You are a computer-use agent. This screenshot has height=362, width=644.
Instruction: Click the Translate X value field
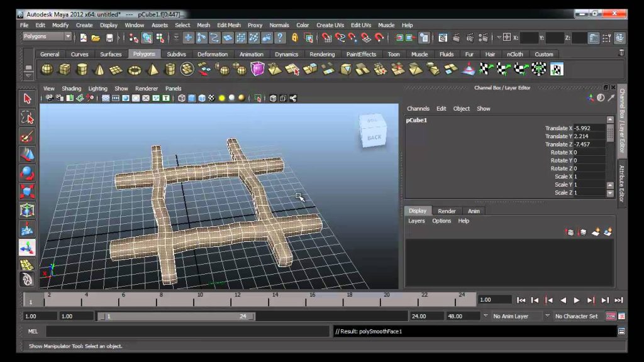[589, 128]
